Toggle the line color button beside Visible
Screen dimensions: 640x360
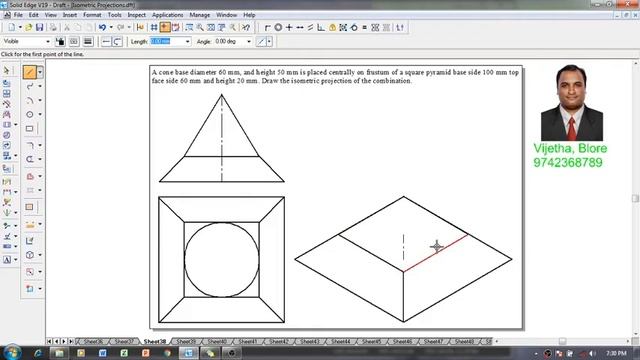coord(60,42)
